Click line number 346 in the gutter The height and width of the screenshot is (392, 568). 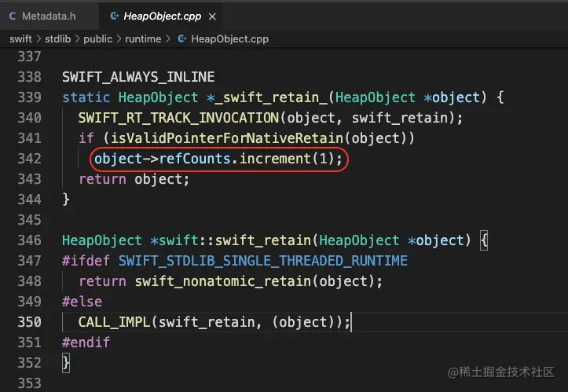pyautogui.click(x=30, y=240)
